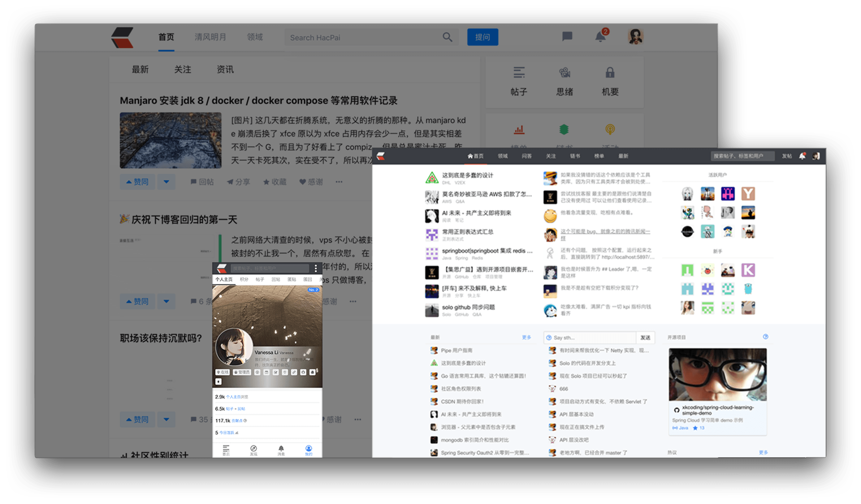The height and width of the screenshot is (504, 861).
Task: Expand down-arrow beside 庆祝下博客 post's 赞同
Action: click(x=167, y=301)
